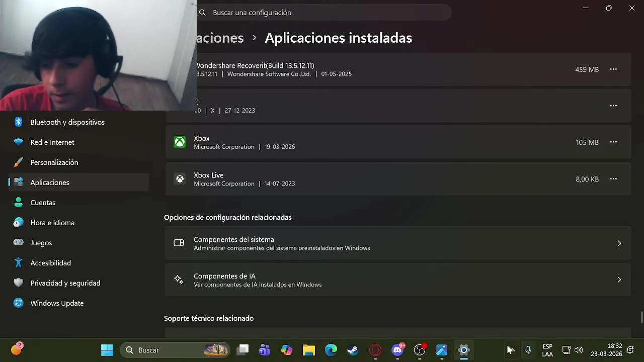This screenshot has height=362, width=644.
Task: Click the Componentes de IA chevron arrow
Action: 619,280
